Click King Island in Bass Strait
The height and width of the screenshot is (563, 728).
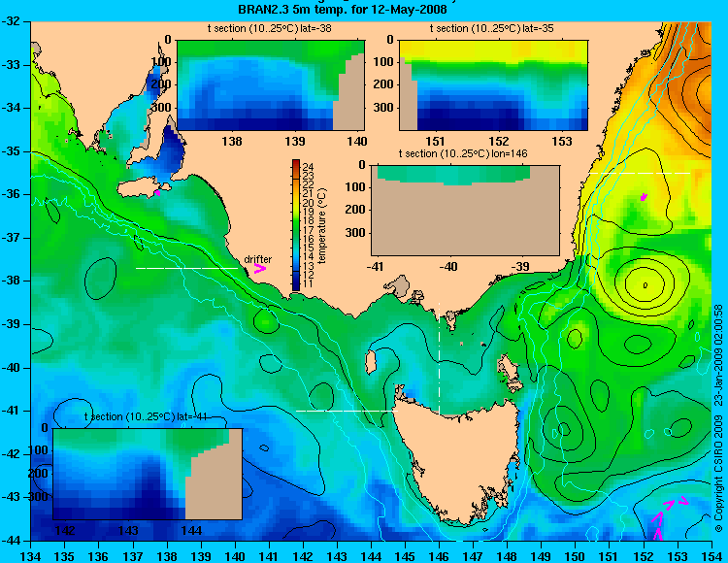tap(371, 362)
